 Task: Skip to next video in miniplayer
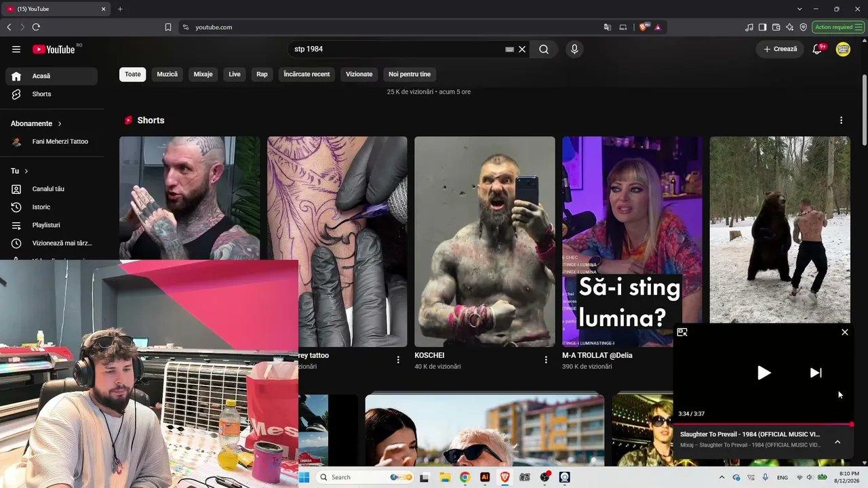(x=816, y=373)
